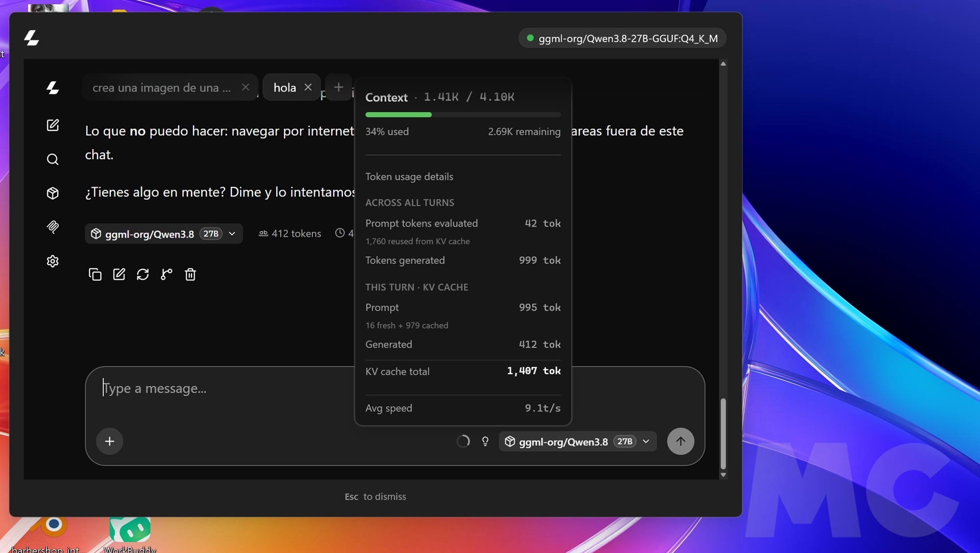Add a new chat tab with the plus
This screenshot has width=980, height=553.
[338, 87]
